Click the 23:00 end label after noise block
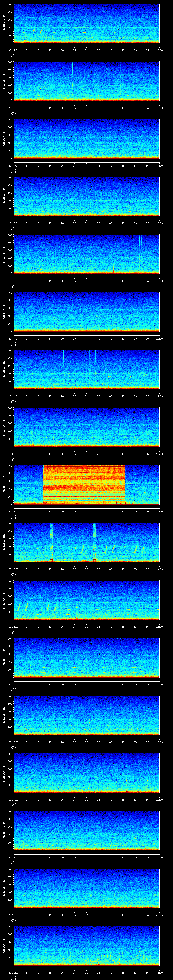173x980 pixels. tap(159, 511)
